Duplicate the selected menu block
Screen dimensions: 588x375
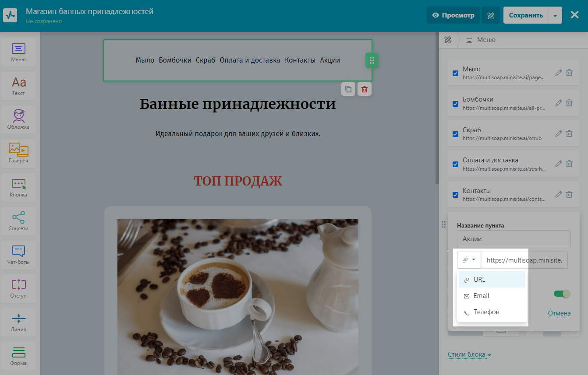[348, 89]
